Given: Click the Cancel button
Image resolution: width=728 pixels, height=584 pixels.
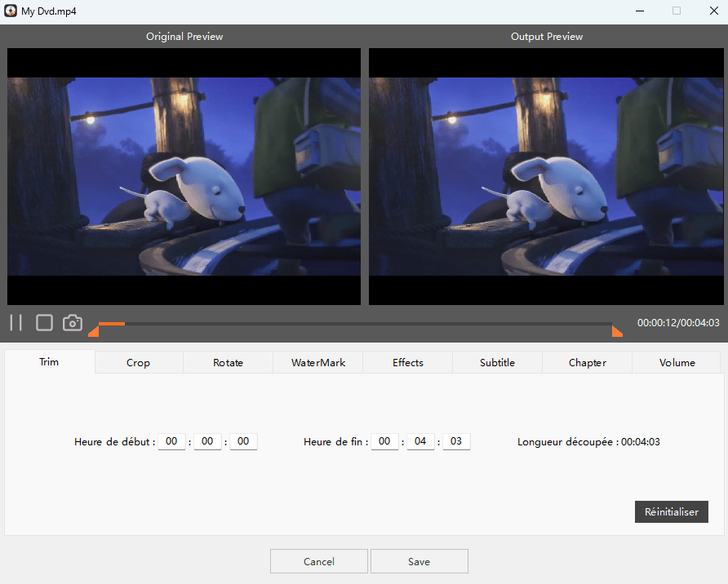Looking at the screenshot, I should pyautogui.click(x=318, y=561).
